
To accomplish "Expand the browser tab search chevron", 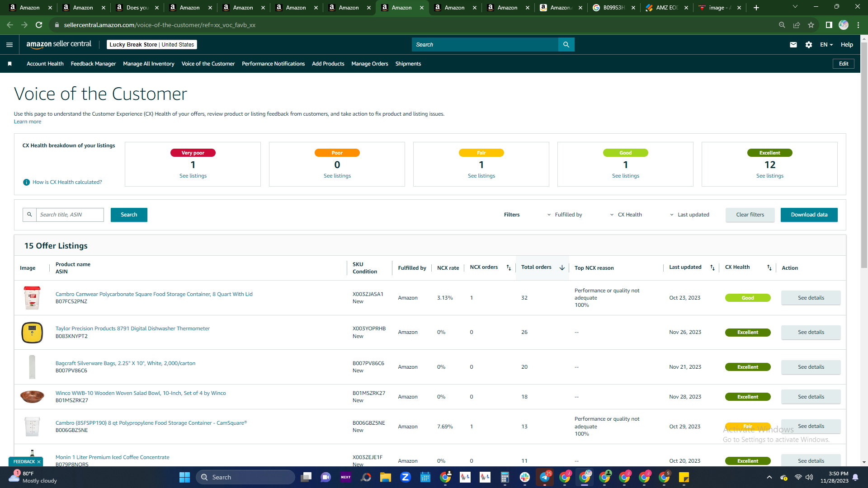I will coord(795,7).
